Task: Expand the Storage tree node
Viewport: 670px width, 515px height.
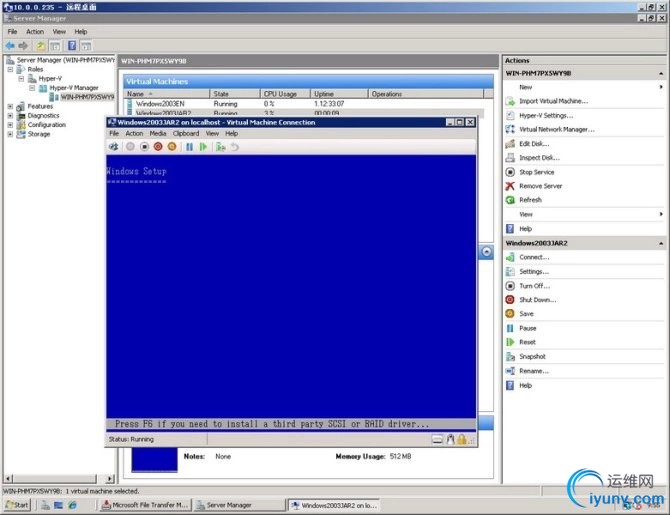Action: tap(10, 134)
